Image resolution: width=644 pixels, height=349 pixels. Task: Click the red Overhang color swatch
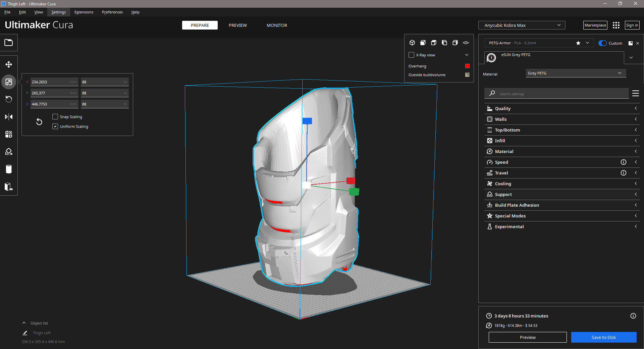467,66
